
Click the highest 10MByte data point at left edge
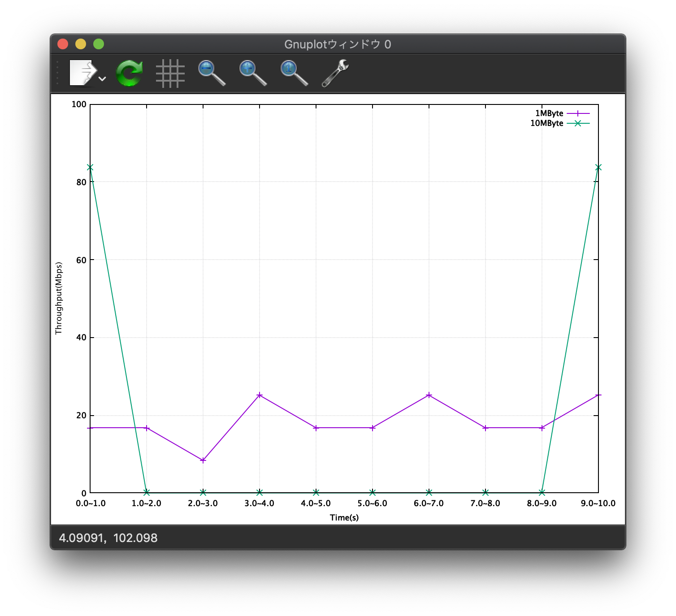[x=89, y=167]
